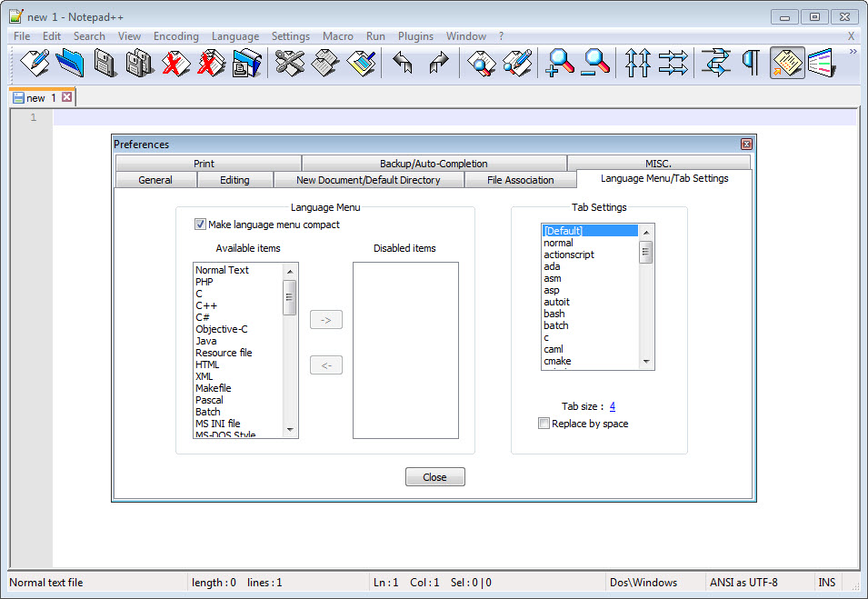Toggle the Indent Guide toolbar icon
The height and width of the screenshot is (599, 868).
click(x=787, y=63)
